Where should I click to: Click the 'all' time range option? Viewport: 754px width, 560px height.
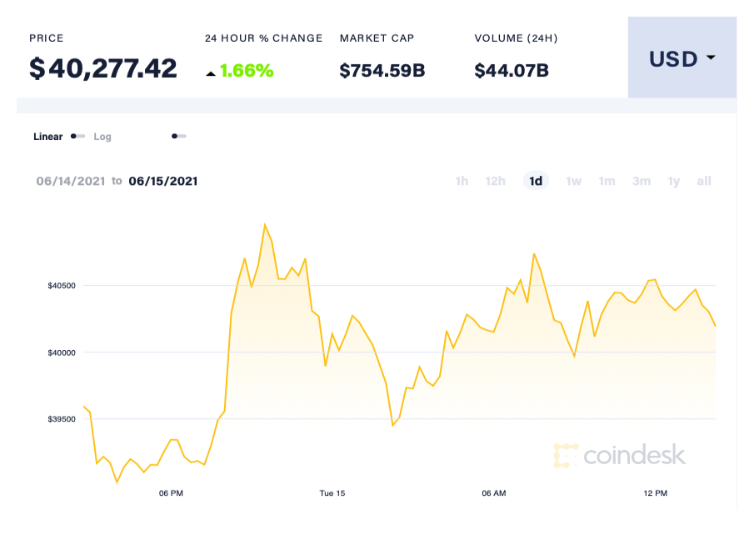coord(703,181)
